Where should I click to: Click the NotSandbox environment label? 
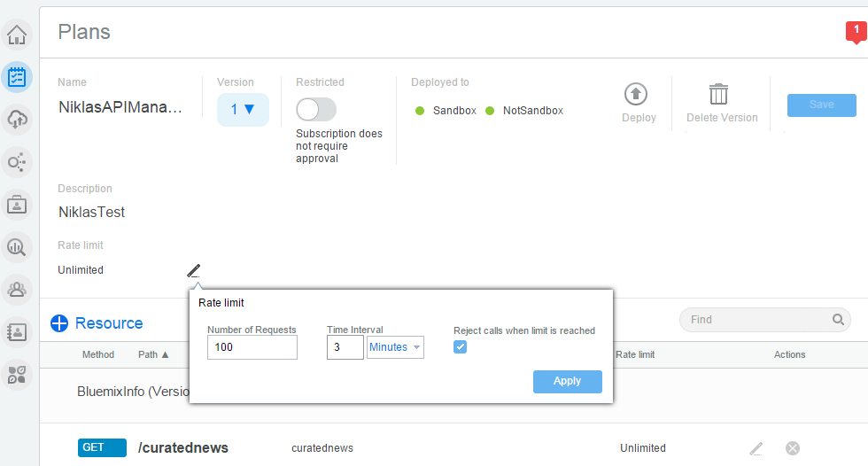click(533, 111)
